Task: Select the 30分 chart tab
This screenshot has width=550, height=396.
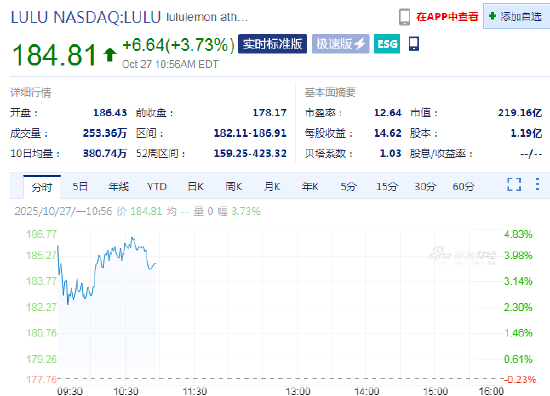Action: click(425, 186)
